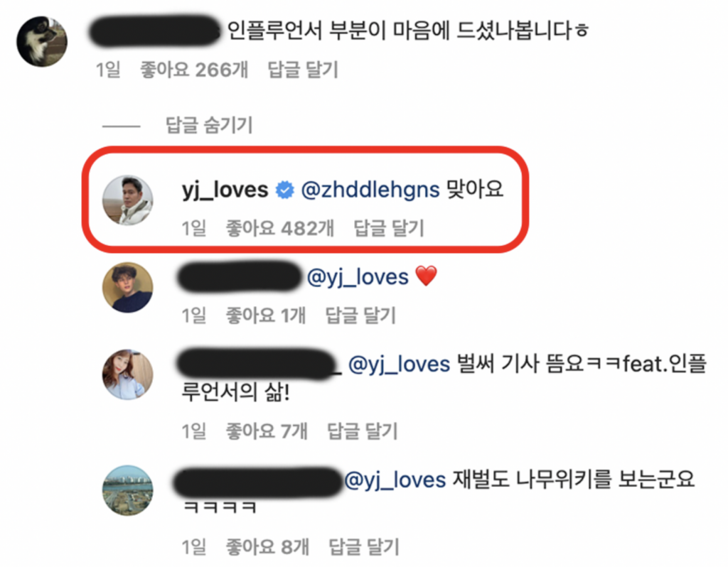Click the red heart emoji in reply
Image resolution: width=728 pixels, height=567 pixels.
[x=427, y=276]
